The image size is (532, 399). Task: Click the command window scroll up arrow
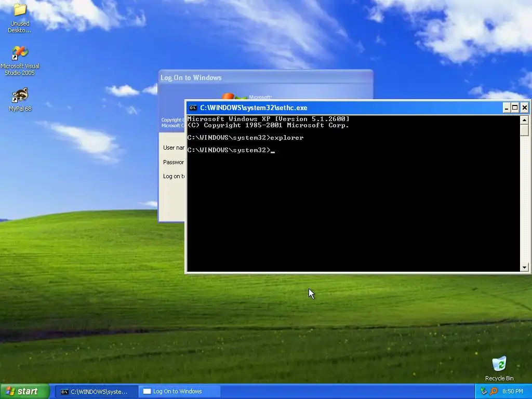[524, 120]
